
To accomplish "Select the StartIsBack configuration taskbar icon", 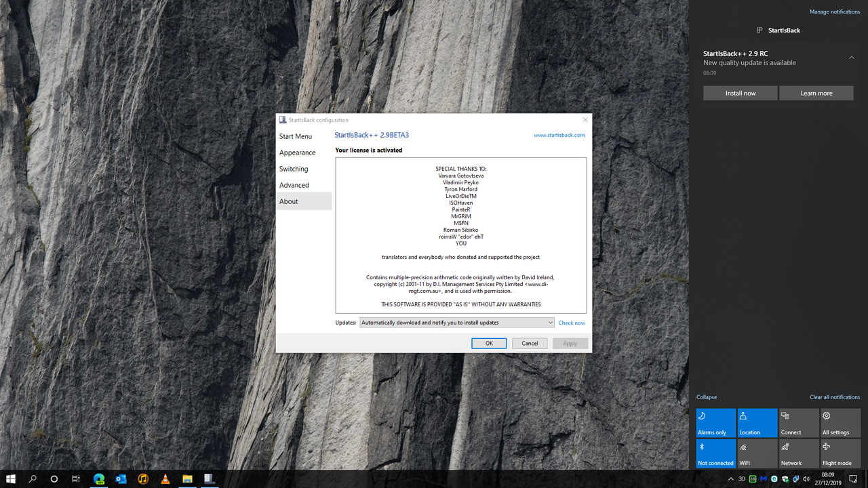I will (210, 479).
